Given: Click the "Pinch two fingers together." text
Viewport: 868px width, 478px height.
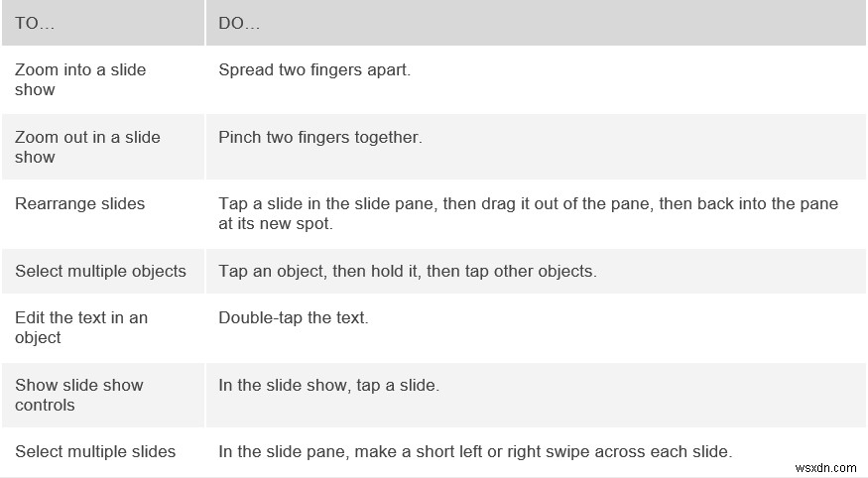Looking at the screenshot, I should tap(319, 137).
